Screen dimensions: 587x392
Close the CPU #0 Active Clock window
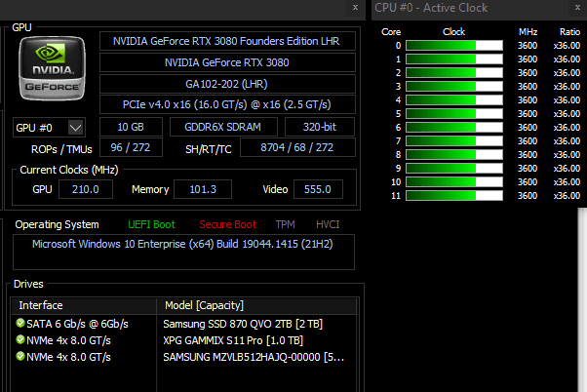point(577,7)
